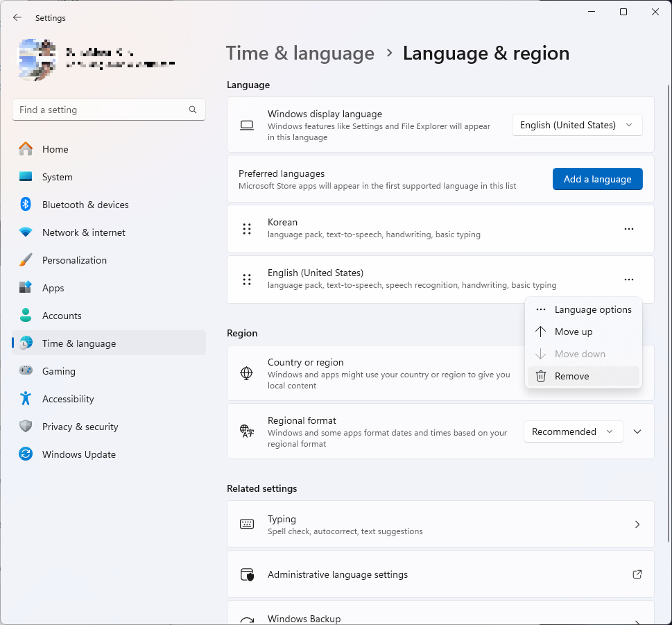Expand the Regional format section chevron
Viewport: 672px width, 625px height.
637,431
